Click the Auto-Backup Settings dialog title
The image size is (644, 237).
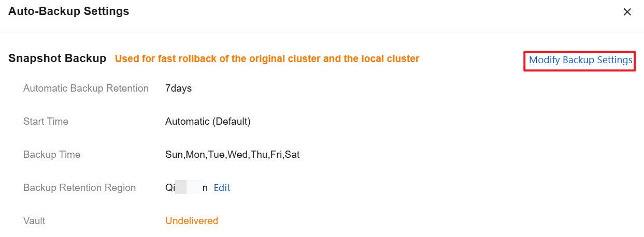(x=69, y=11)
